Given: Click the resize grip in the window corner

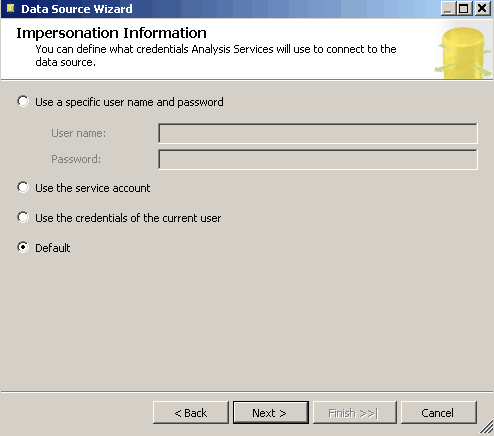Looking at the screenshot, I should coord(487,428).
